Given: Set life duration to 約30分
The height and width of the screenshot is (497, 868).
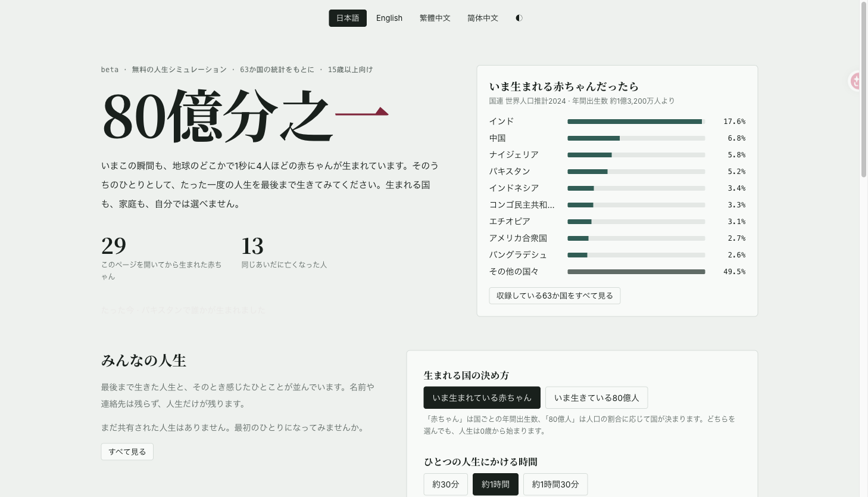Looking at the screenshot, I should click(x=446, y=484).
